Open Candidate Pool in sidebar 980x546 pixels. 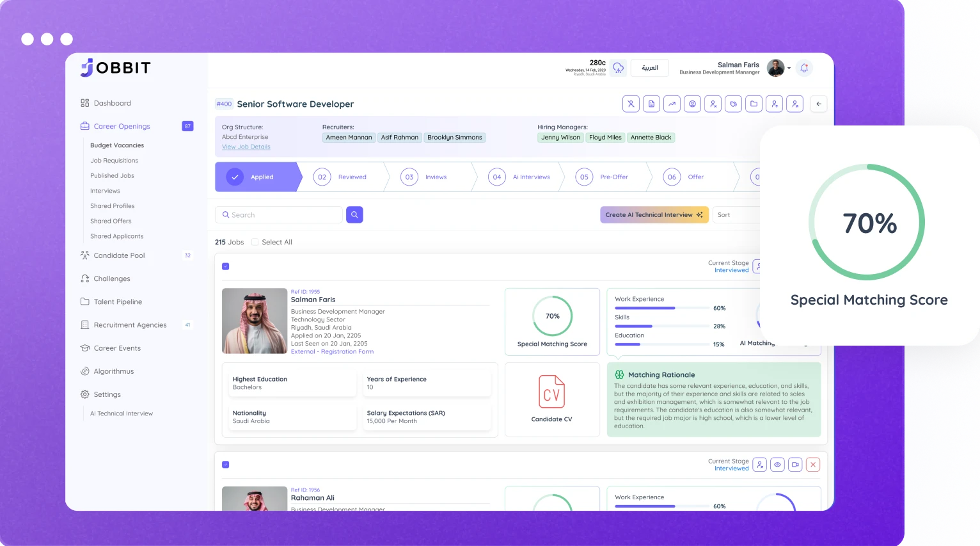click(x=119, y=255)
